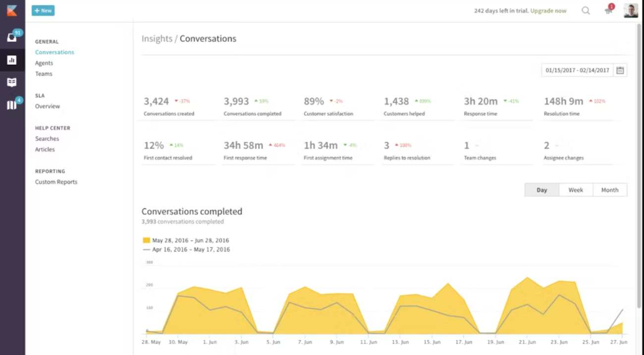Click the user profile avatar
Screen dimensions: 644x355
click(x=631, y=10)
